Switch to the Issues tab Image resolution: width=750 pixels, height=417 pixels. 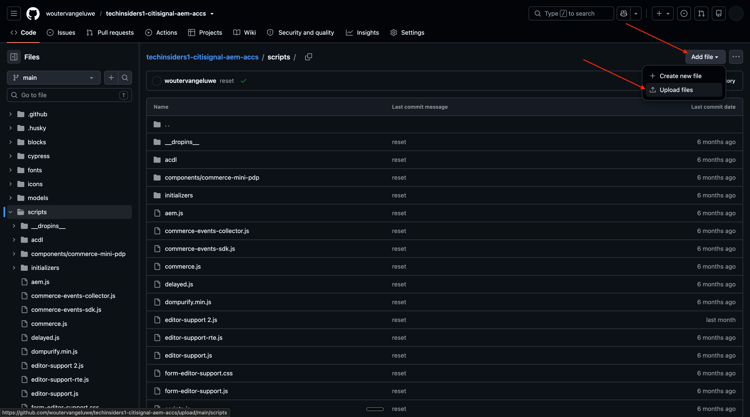tap(61, 33)
